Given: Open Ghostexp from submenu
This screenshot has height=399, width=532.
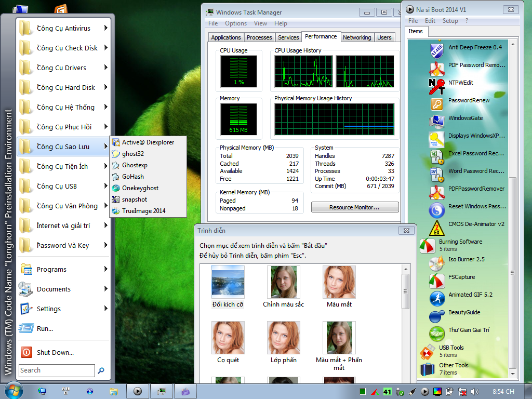Looking at the screenshot, I should pos(148,165).
